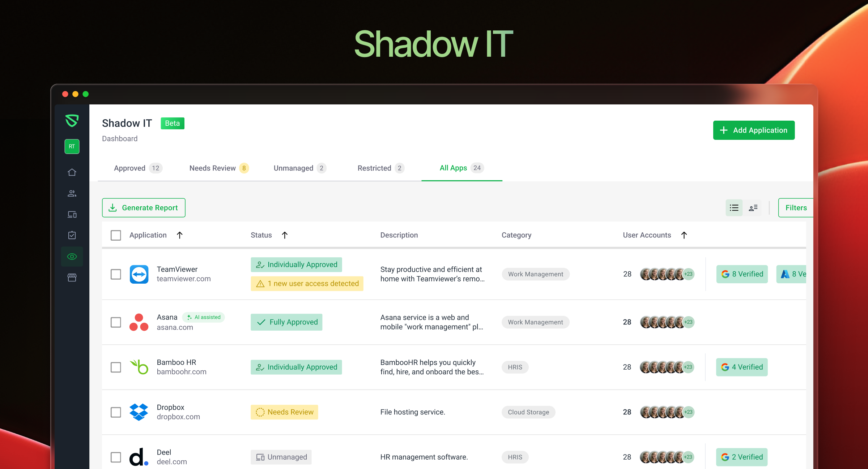Open the storefront marketplace sidebar icon
868x469 pixels.
pos(72,277)
